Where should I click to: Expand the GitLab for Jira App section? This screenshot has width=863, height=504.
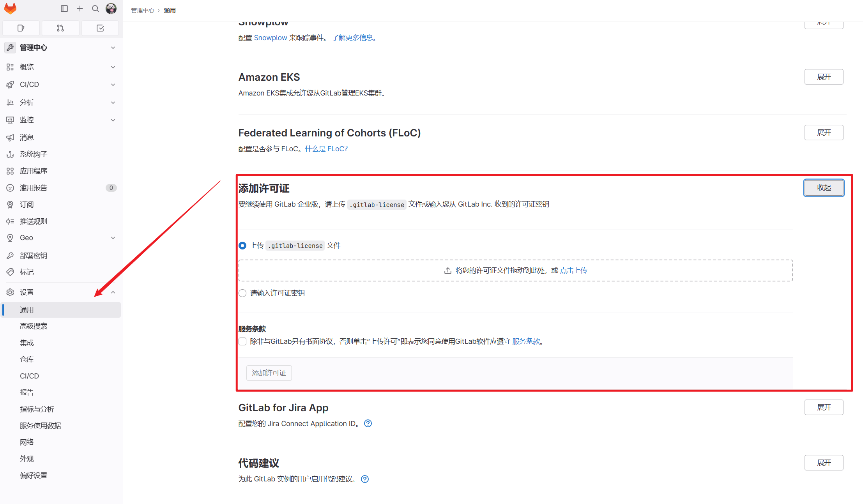824,407
